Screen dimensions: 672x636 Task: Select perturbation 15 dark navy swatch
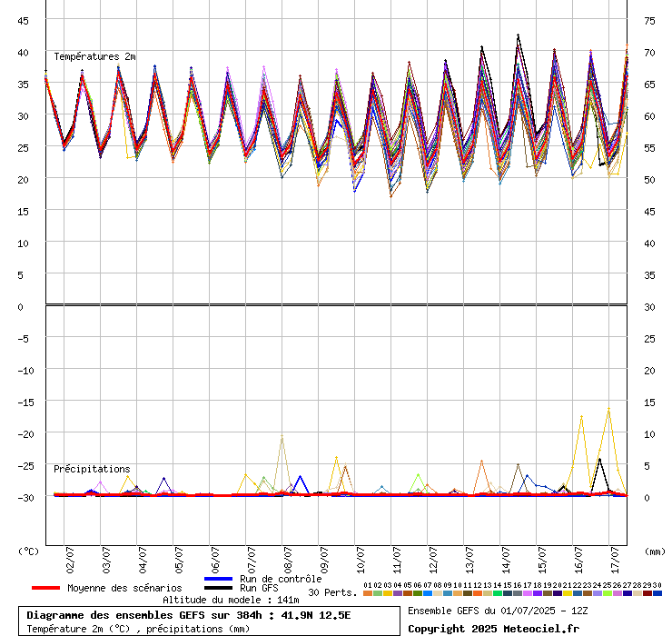[x=508, y=593]
